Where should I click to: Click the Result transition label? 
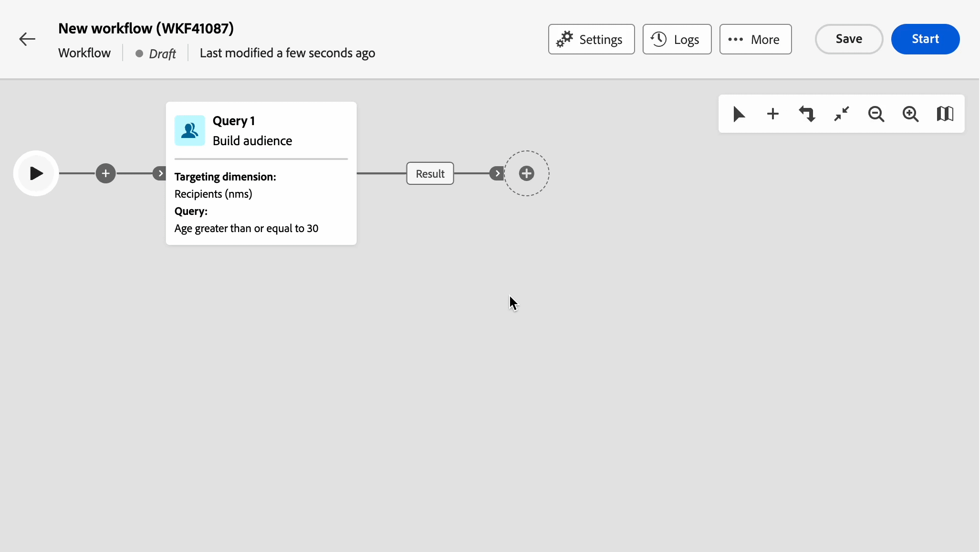(x=430, y=173)
